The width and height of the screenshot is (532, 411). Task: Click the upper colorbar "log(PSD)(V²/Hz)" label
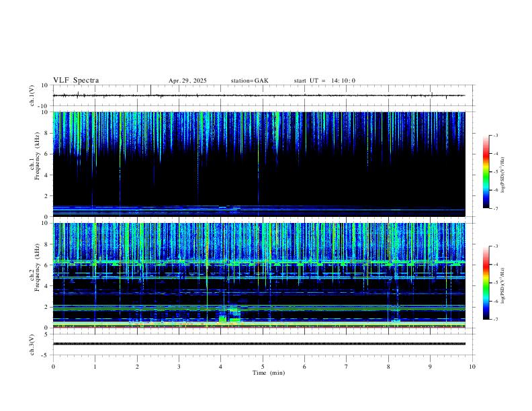502,175
